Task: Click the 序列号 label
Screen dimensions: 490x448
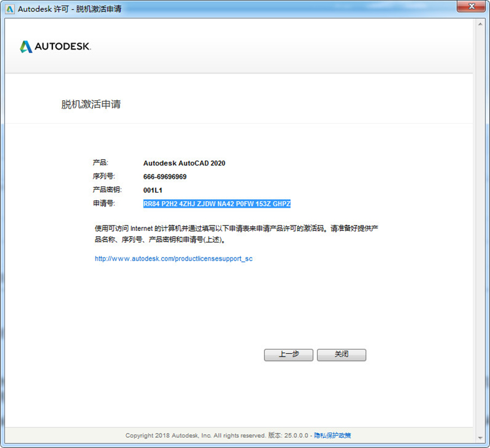Action: coord(104,176)
